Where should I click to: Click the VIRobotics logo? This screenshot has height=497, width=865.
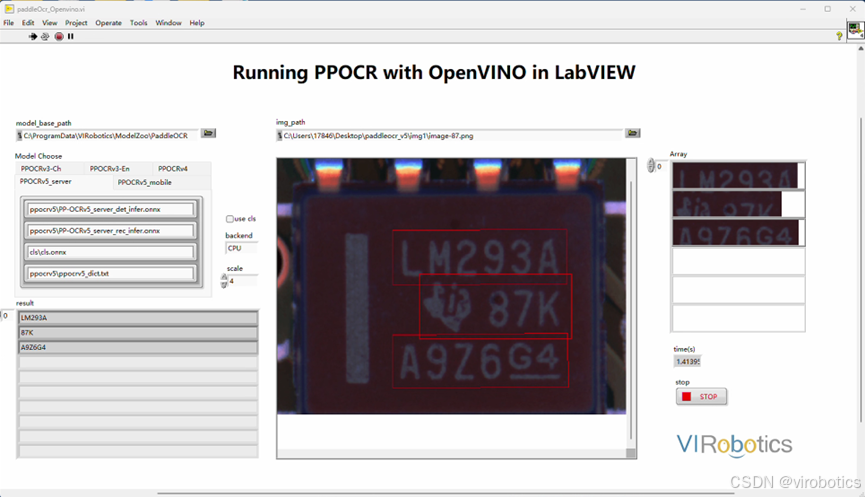[735, 445]
